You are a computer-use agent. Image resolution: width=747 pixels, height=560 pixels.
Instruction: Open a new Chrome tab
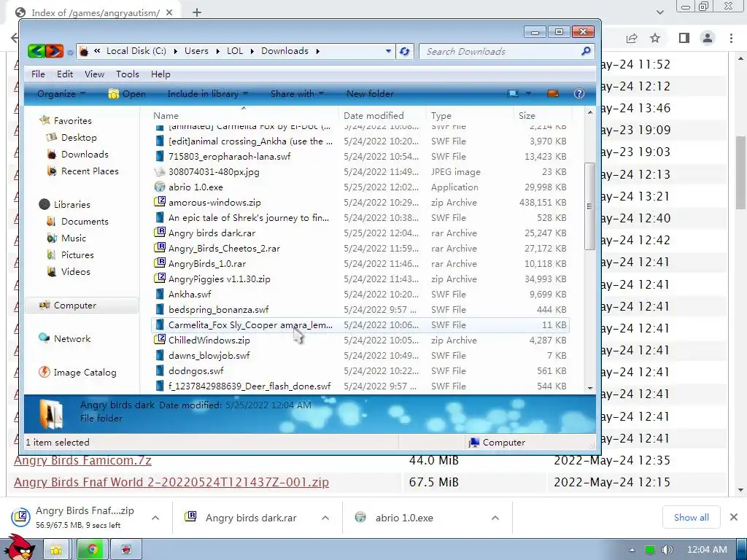click(197, 12)
